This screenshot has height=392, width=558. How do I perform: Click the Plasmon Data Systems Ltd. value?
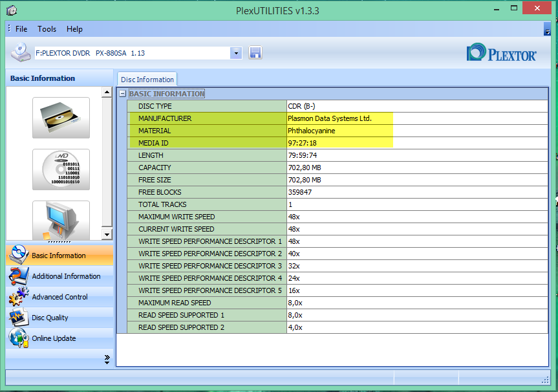330,118
